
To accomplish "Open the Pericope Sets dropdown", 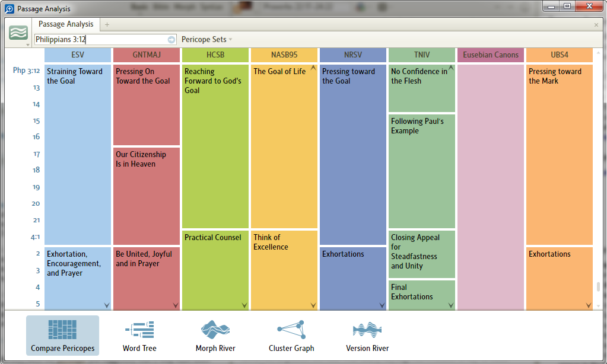I will [206, 40].
